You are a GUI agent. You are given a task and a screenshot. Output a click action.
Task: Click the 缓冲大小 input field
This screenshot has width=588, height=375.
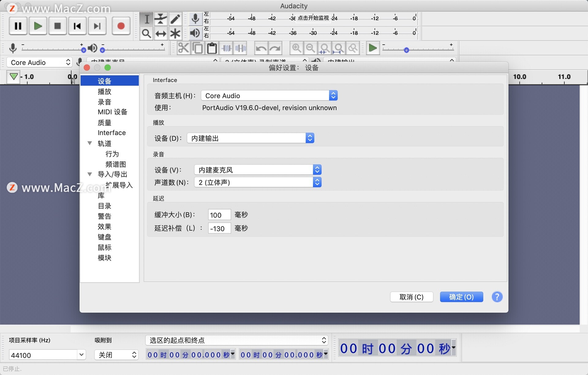[219, 215]
